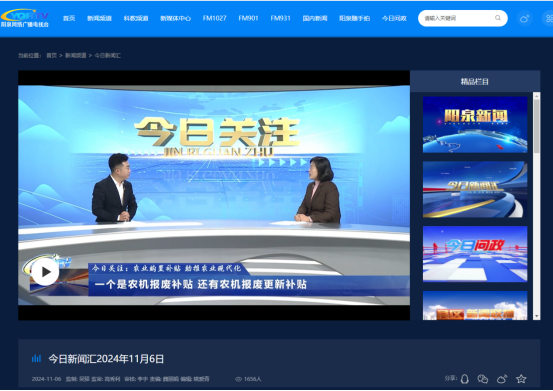Click the YQRTV logo

[x=25, y=18]
